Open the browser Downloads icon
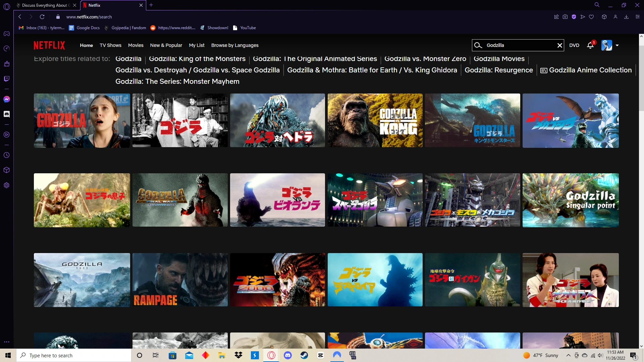 click(x=626, y=17)
